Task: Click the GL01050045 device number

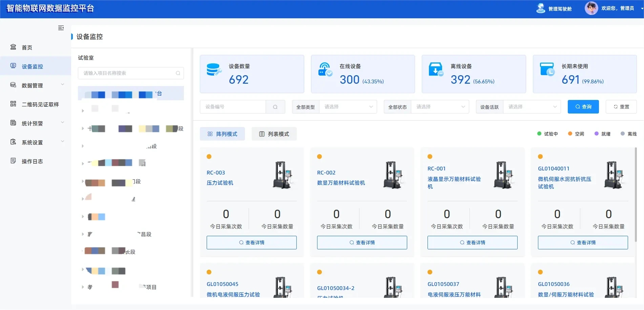Action: (223, 284)
